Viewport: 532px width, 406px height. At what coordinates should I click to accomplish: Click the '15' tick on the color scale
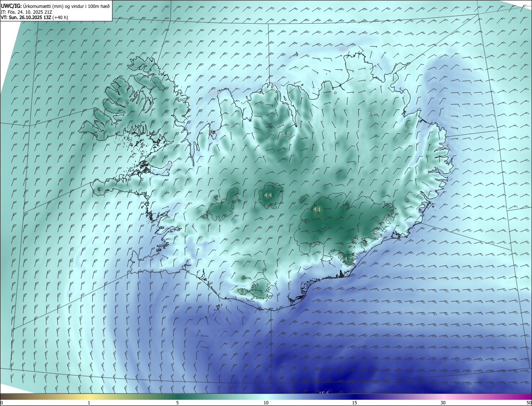tap(355, 403)
